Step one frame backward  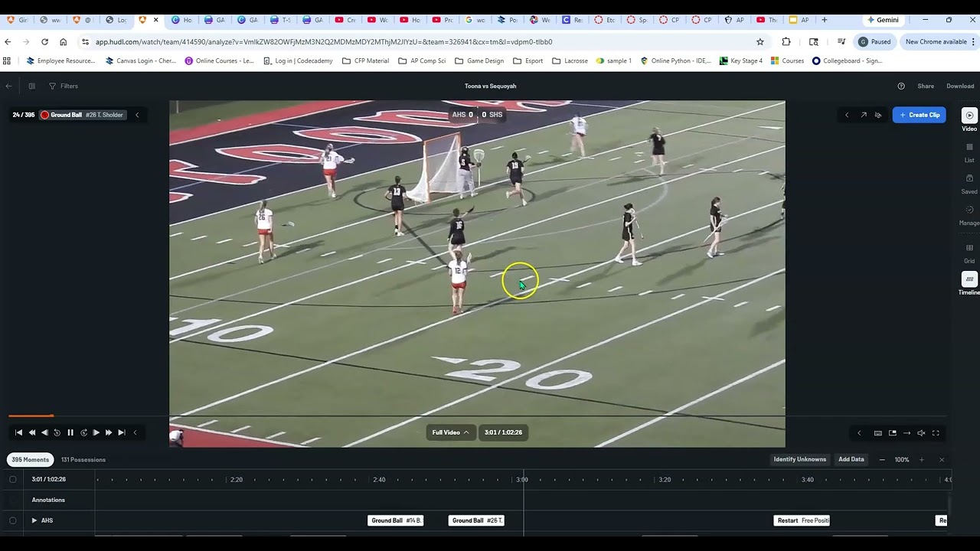coord(44,432)
